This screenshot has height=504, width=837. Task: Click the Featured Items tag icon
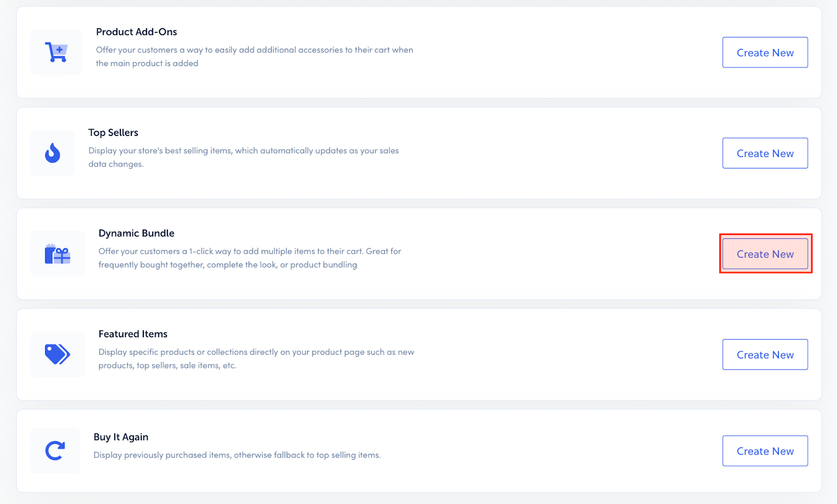[x=58, y=354]
